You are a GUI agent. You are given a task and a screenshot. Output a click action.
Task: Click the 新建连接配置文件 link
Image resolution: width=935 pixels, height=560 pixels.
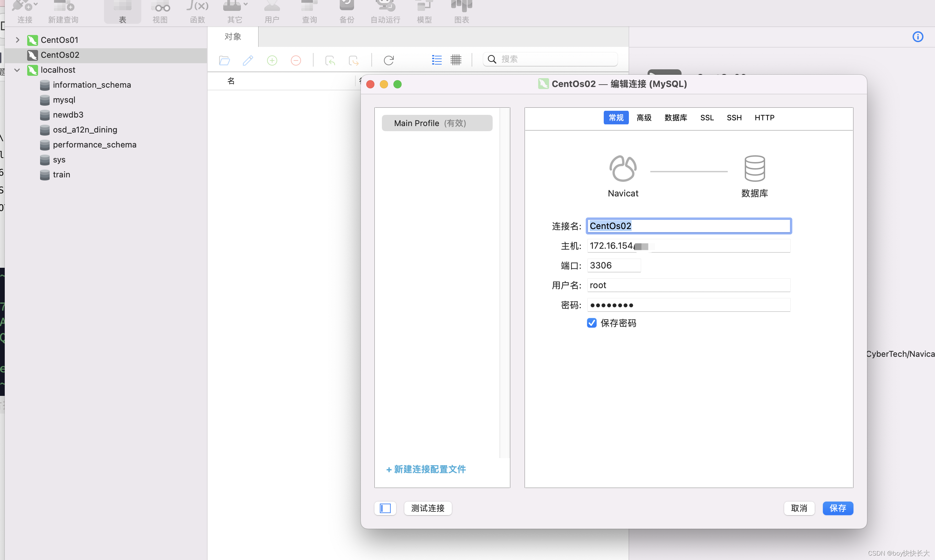click(x=426, y=469)
